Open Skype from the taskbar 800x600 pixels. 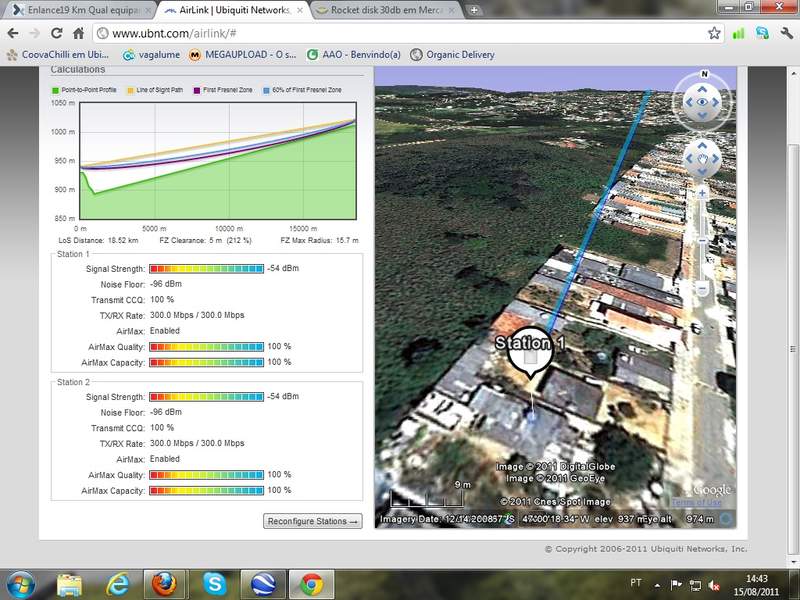click(214, 585)
